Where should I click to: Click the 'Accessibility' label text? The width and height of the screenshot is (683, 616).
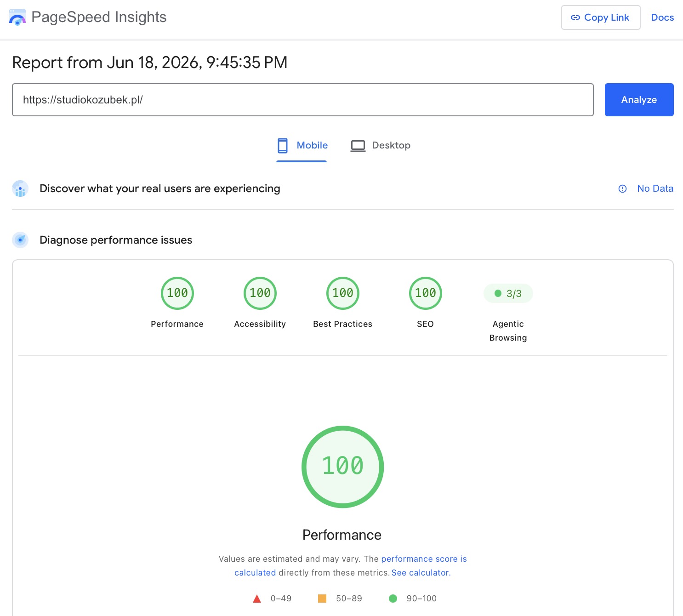pyautogui.click(x=260, y=324)
